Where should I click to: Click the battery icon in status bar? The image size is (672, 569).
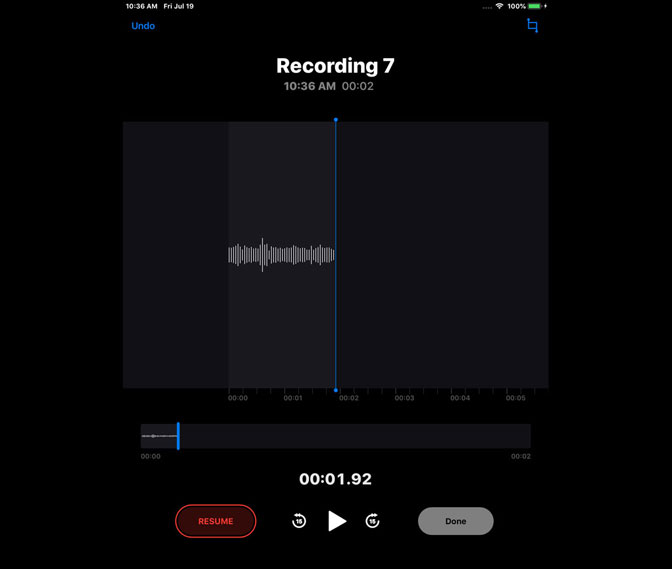click(534, 6)
